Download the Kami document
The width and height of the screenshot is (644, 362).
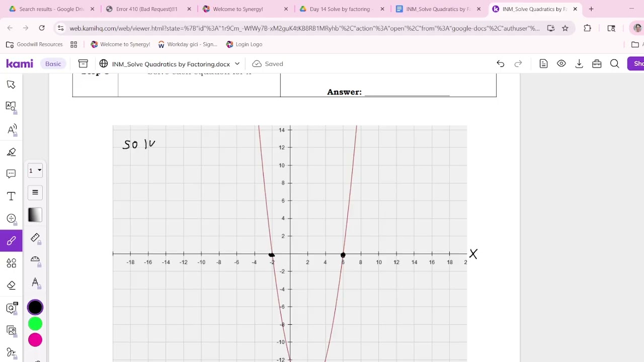[579, 64]
